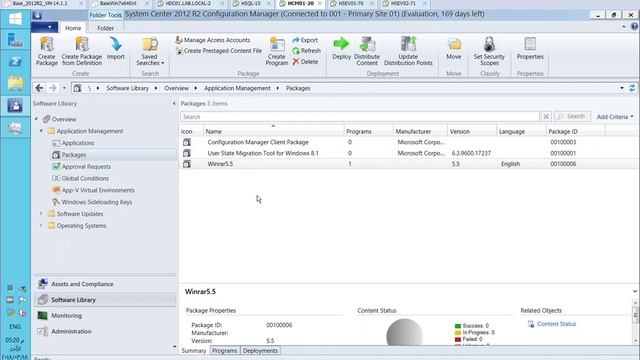
Task: Expand the Software Updates tree node
Action: pyautogui.click(x=41, y=213)
